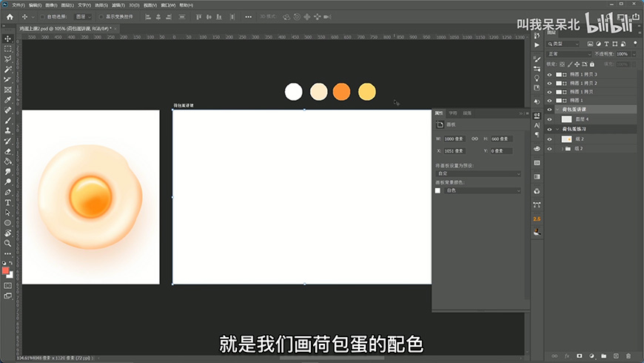This screenshot has width=644, height=363.
Task: Switch to the 段落 panel tab
Action: point(467,113)
